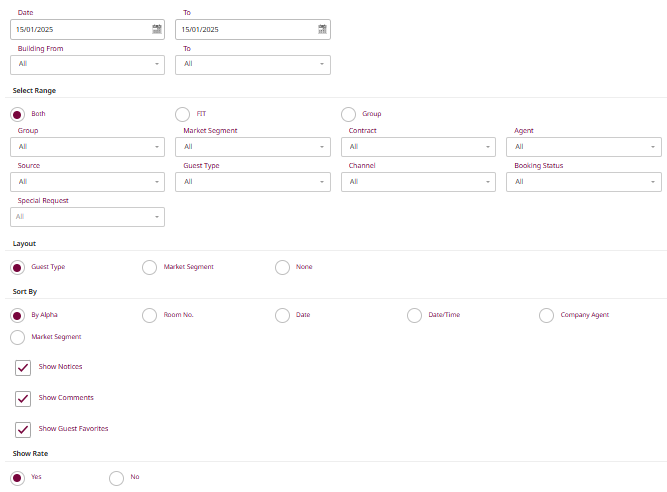Choose Market Segment layout option
This screenshot has height=492, width=667.
pyautogui.click(x=150, y=267)
